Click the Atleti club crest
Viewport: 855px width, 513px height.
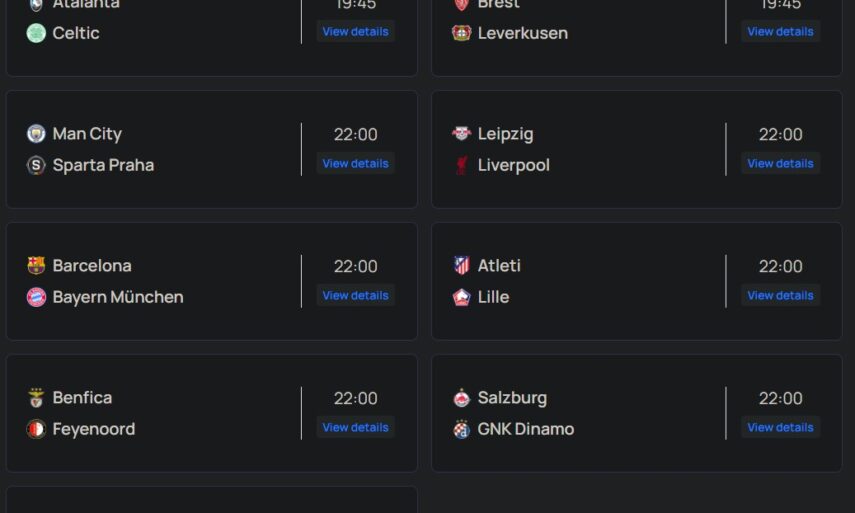(x=461, y=266)
